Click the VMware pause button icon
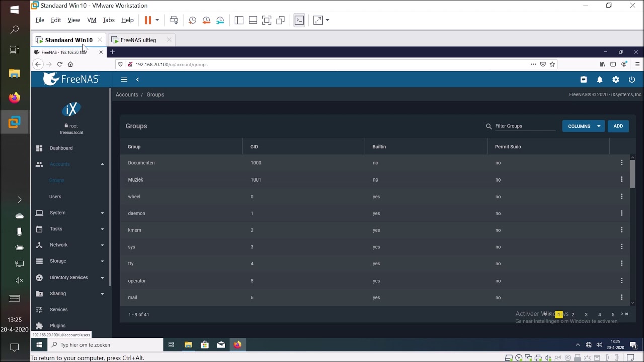The image size is (644, 362). point(148,20)
